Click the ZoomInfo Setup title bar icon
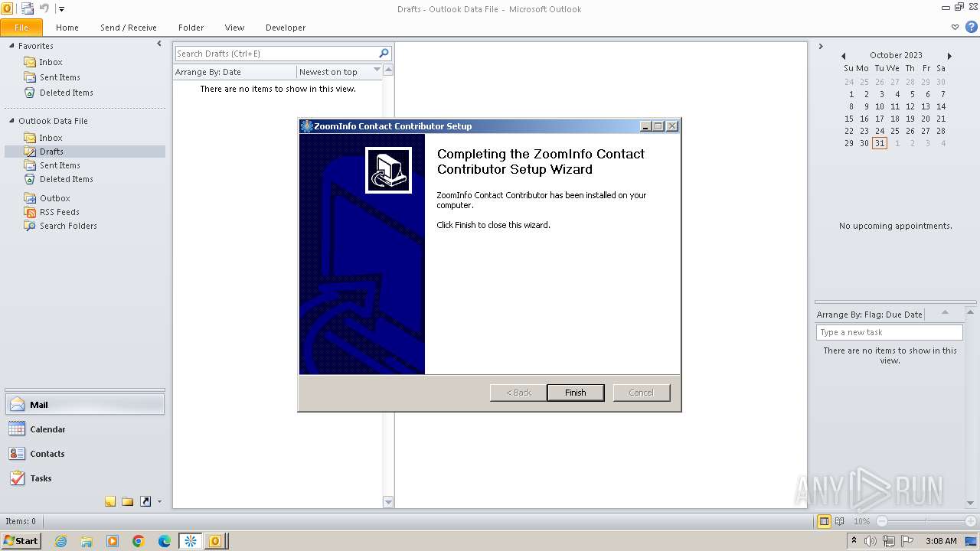Image resolution: width=980 pixels, height=551 pixels. tap(307, 126)
